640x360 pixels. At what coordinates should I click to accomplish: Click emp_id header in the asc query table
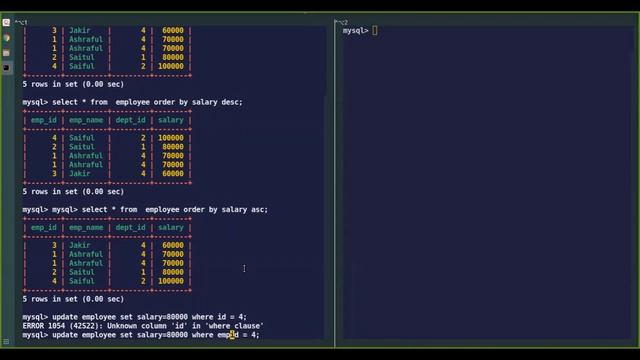pos(44,228)
